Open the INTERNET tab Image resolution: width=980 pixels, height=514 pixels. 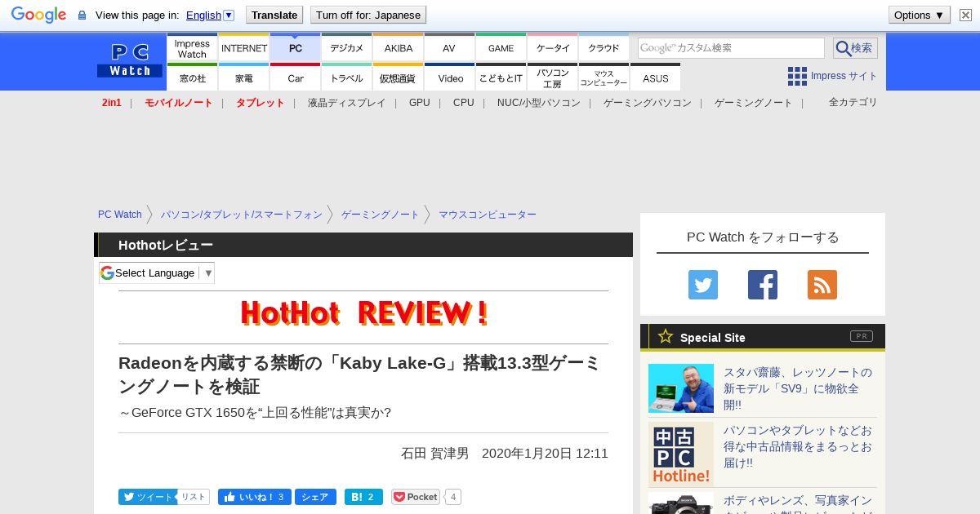244,48
